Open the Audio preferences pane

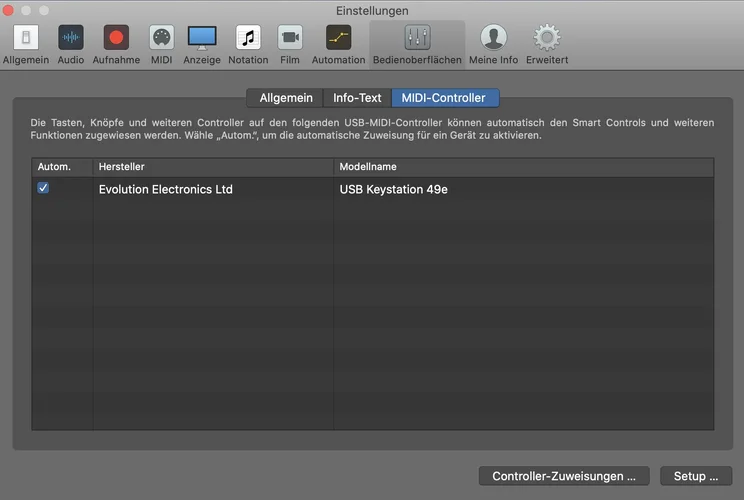click(71, 45)
